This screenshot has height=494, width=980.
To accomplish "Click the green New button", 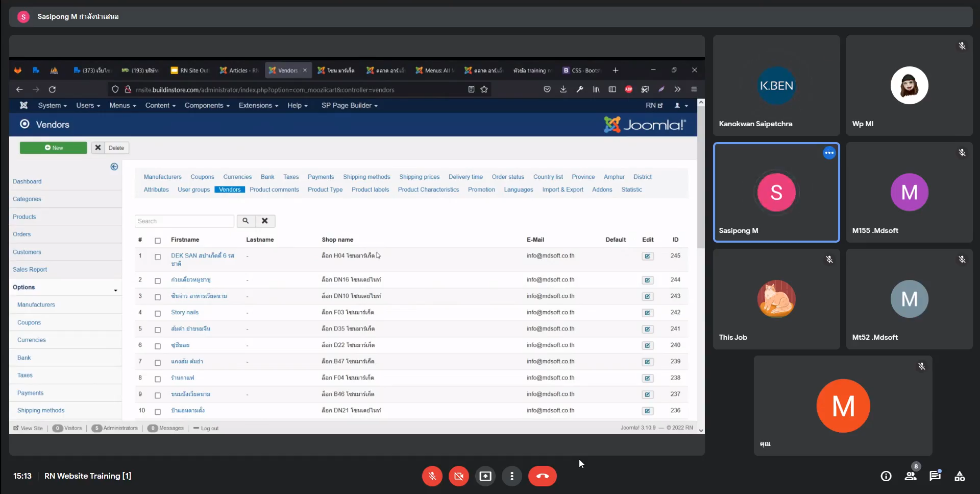I will click(x=54, y=148).
